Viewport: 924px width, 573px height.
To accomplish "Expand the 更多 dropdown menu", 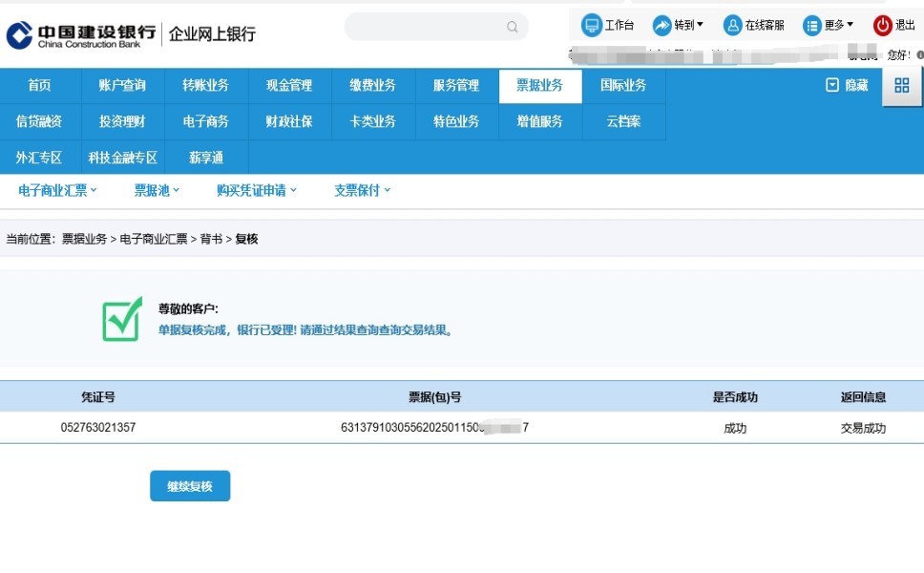I will tap(828, 26).
